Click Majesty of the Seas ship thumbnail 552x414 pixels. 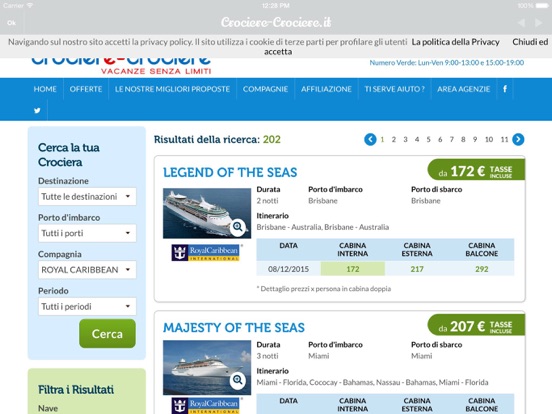[x=207, y=367]
